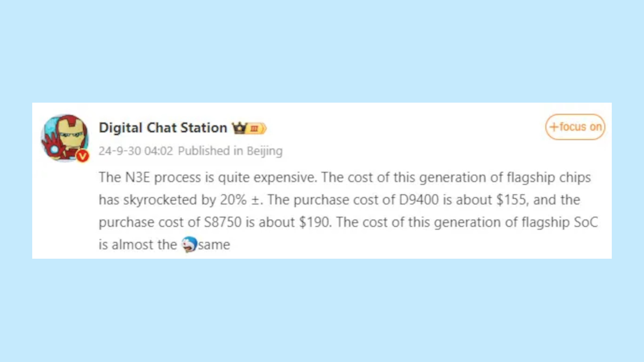Viewport: 644px width, 362px height.
Task: Click the $190 price in the post
Action: click(x=315, y=222)
